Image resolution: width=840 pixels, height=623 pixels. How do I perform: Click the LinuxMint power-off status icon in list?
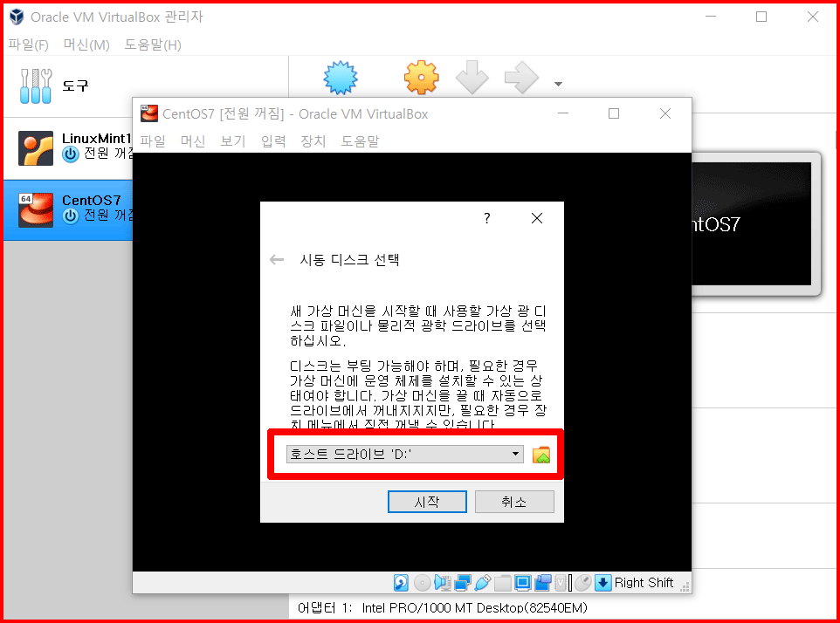tap(70, 154)
